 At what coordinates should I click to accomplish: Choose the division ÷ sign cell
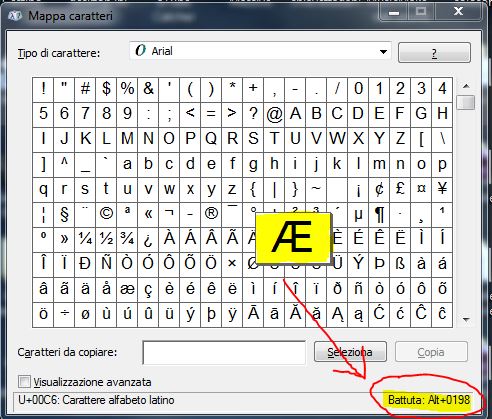pyautogui.click(x=64, y=313)
